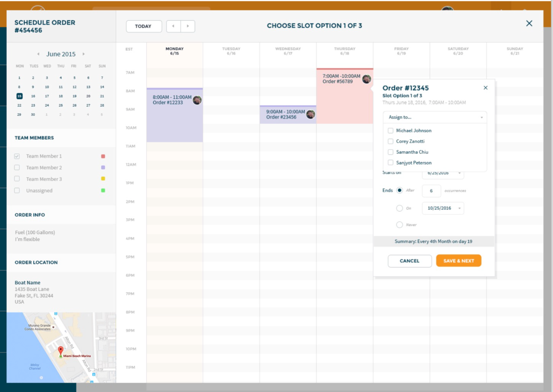Viewport: 553px width, 392px height.
Task: Toggle Team Member 1 checkbox
Action: point(17,156)
